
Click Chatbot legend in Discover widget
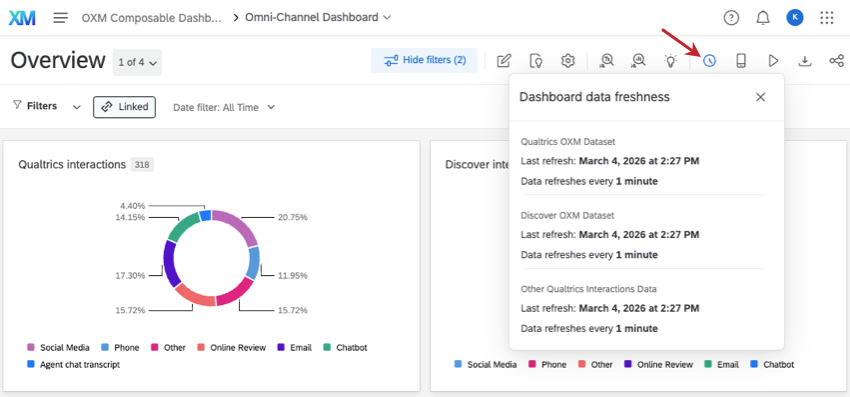click(x=772, y=364)
